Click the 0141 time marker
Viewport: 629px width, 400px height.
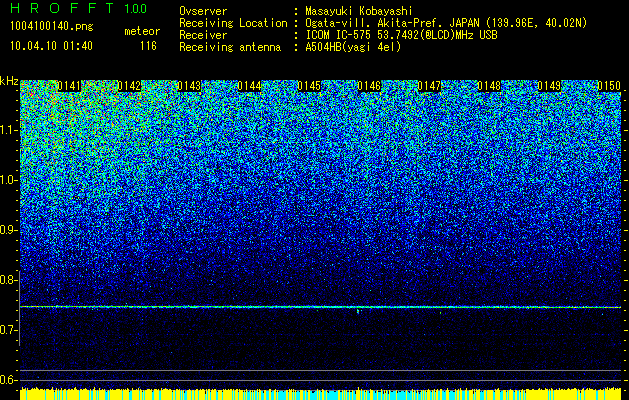69,86
